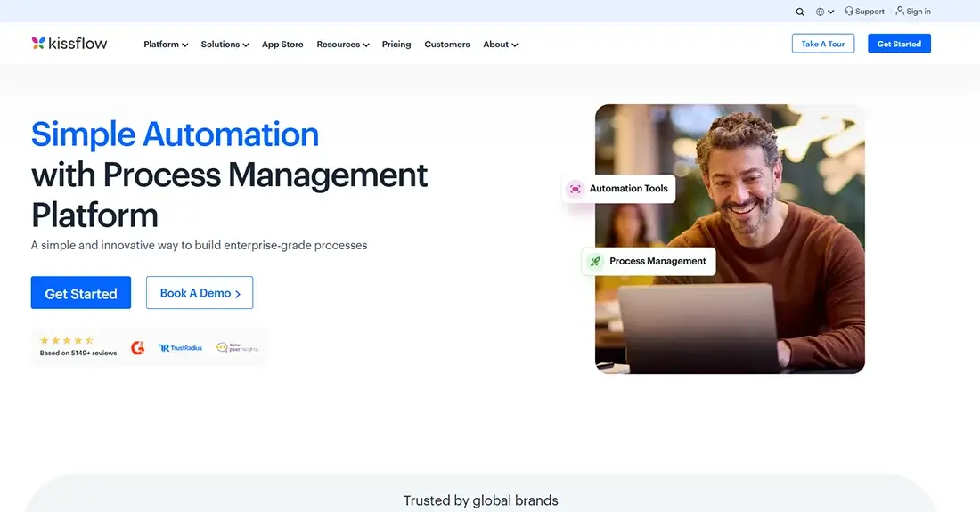Click the search magnifier icon

(x=800, y=12)
